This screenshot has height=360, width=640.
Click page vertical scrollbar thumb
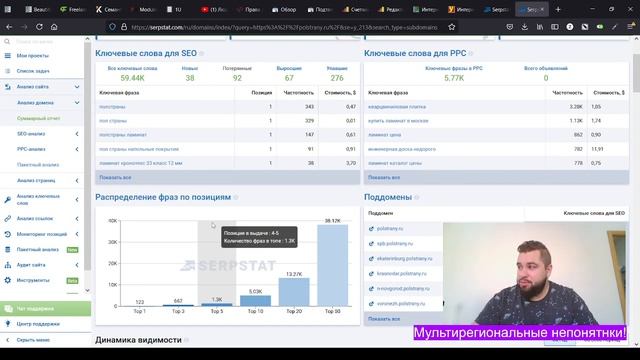[x=636, y=73]
